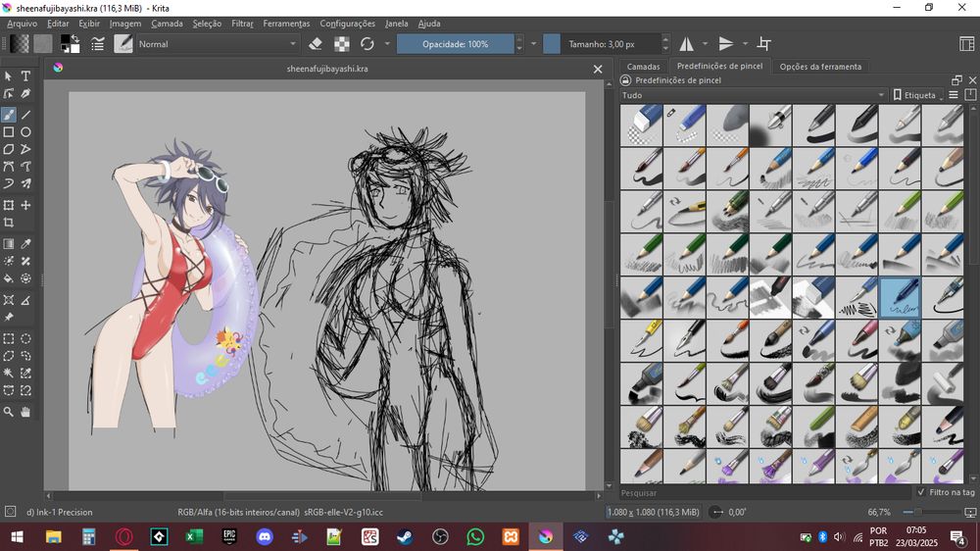This screenshot has width=980, height=551.
Task: Switch to Opções da ferramenta tab
Action: coord(820,67)
